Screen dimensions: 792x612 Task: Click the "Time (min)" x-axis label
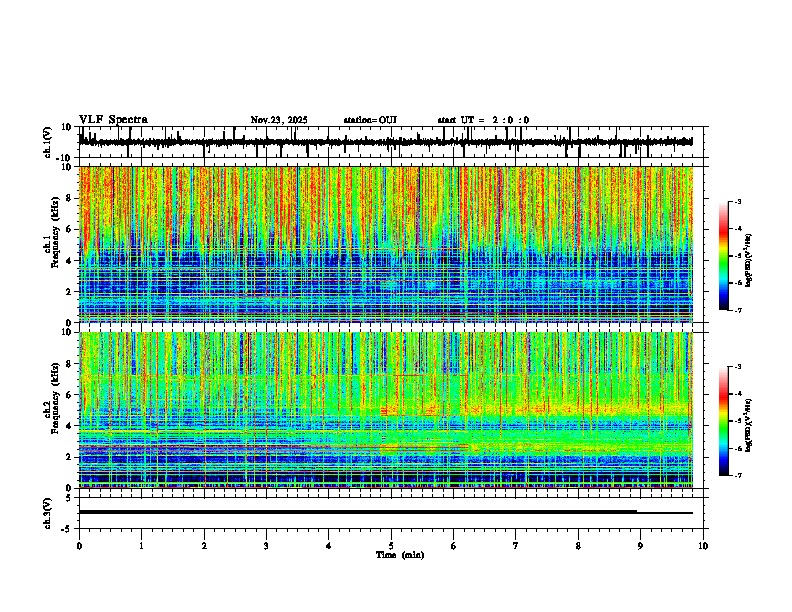tap(400, 555)
